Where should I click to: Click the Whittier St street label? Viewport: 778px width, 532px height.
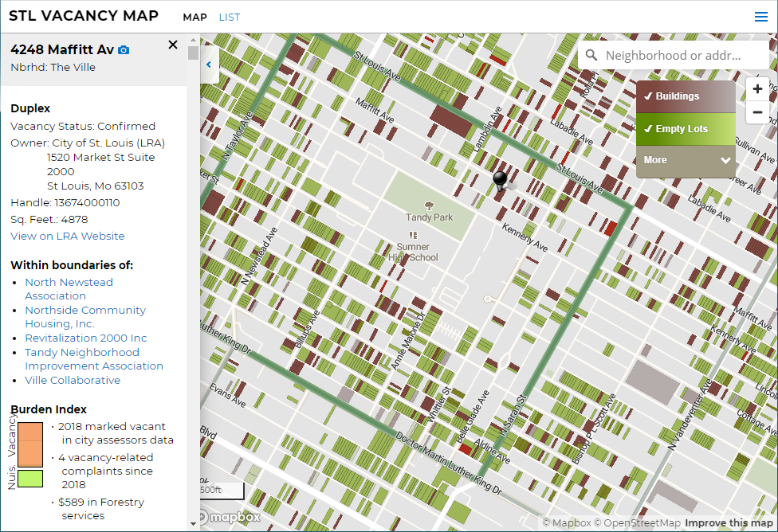click(439, 405)
